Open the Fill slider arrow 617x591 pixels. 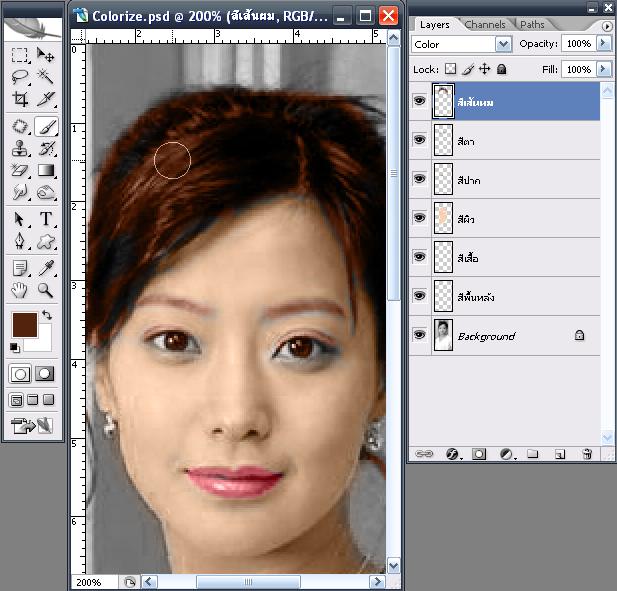tap(604, 69)
